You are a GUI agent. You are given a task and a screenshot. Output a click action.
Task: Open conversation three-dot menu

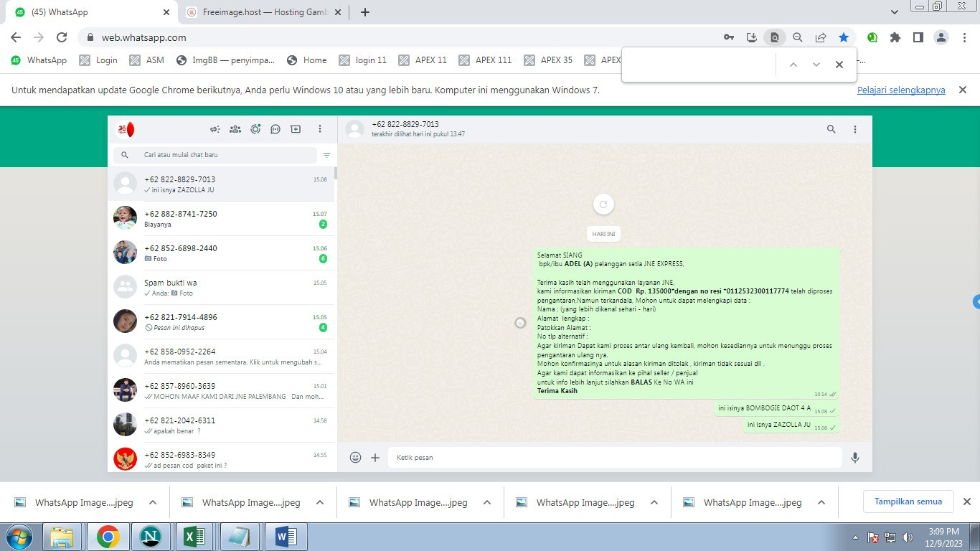pos(855,129)
